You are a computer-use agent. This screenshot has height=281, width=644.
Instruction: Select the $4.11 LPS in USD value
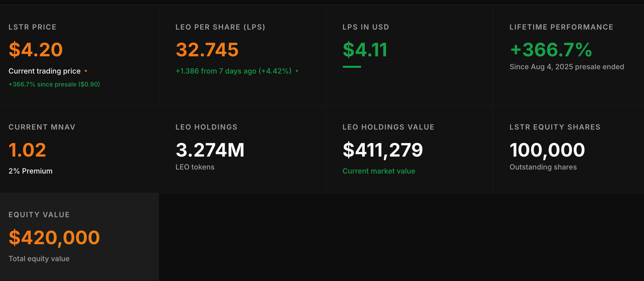pyautogui.click(x=365, y=50)
